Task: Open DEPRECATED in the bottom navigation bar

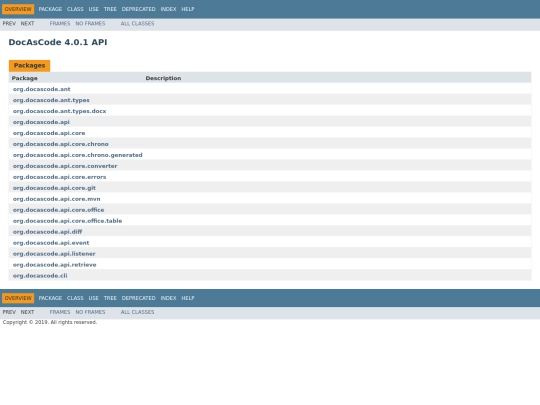Action: tap(138, 298)
